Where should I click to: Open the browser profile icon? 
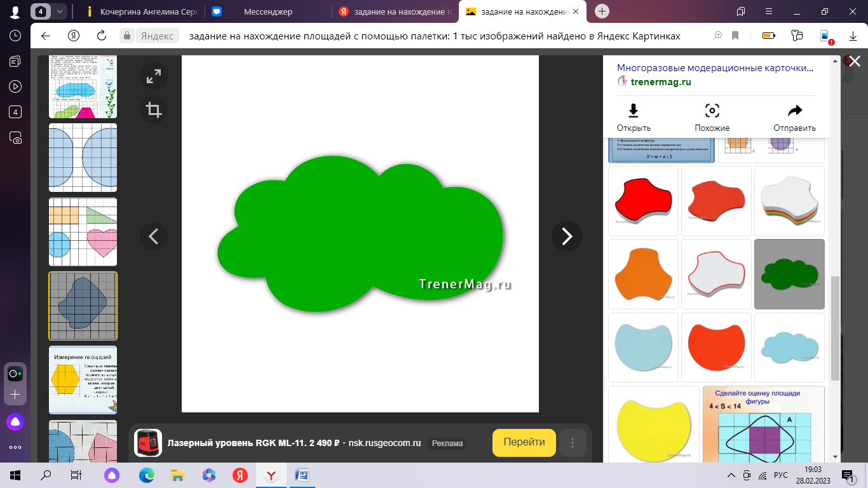[15, 11]
